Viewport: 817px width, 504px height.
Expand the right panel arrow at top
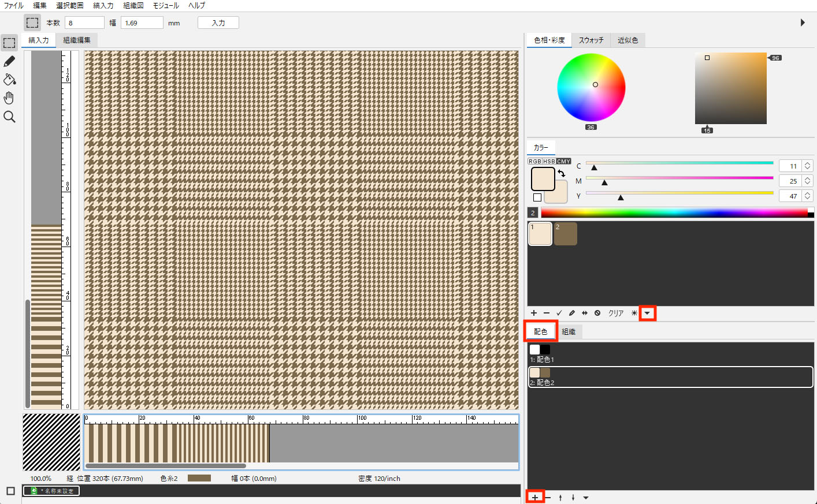coord(803,23)
